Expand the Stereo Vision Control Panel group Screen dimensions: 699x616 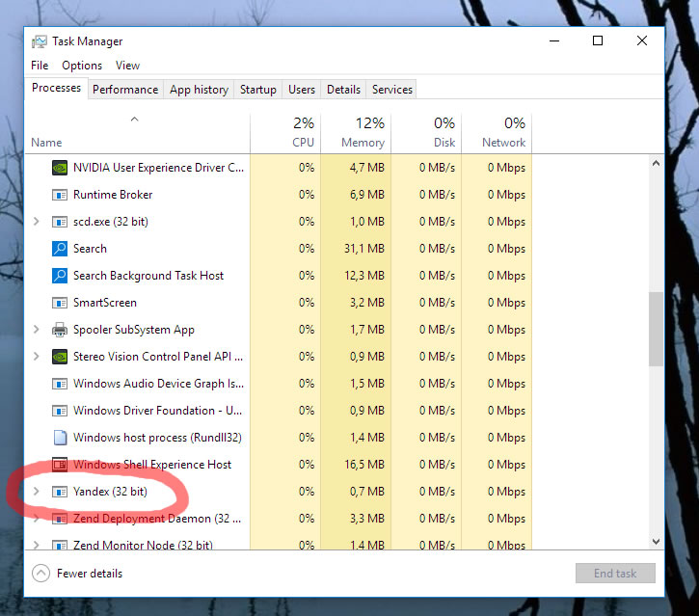[37, 356]
